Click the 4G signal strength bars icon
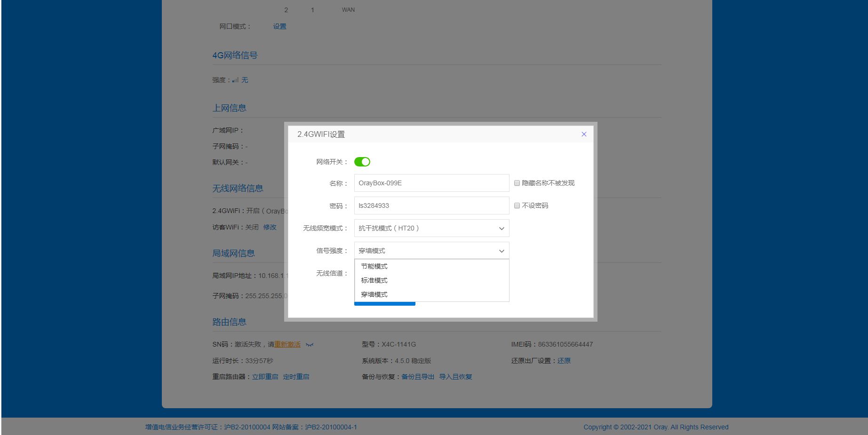 pyautogui.click(x=235, y=80)
